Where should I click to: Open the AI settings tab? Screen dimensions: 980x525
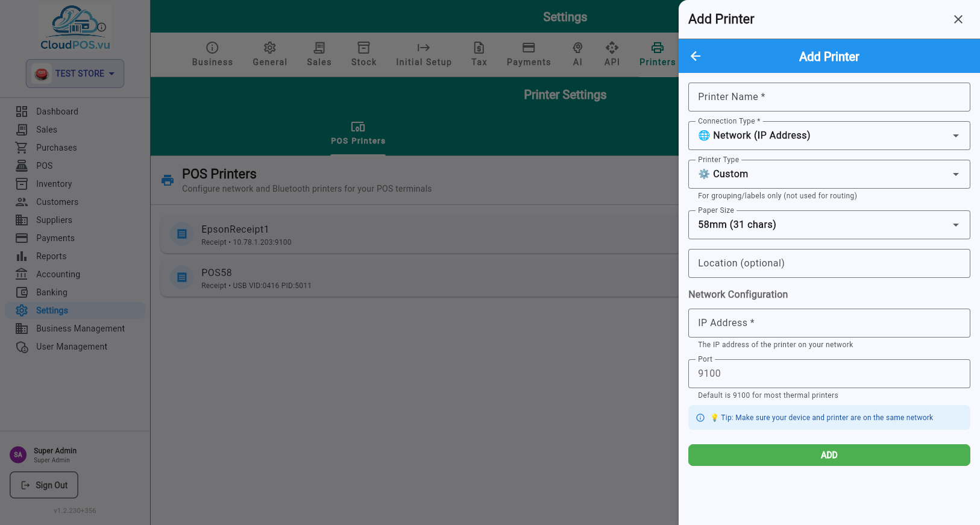coord(577,54)
